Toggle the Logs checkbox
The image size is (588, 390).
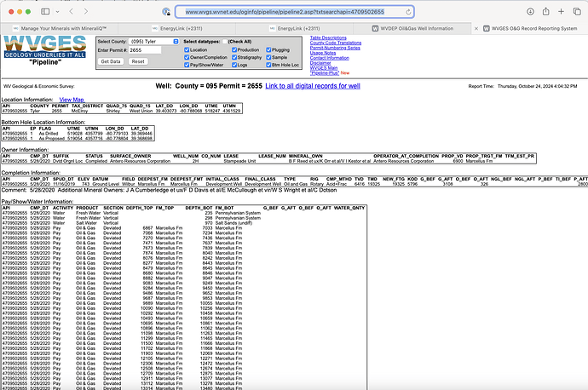[x=234, y=65]
